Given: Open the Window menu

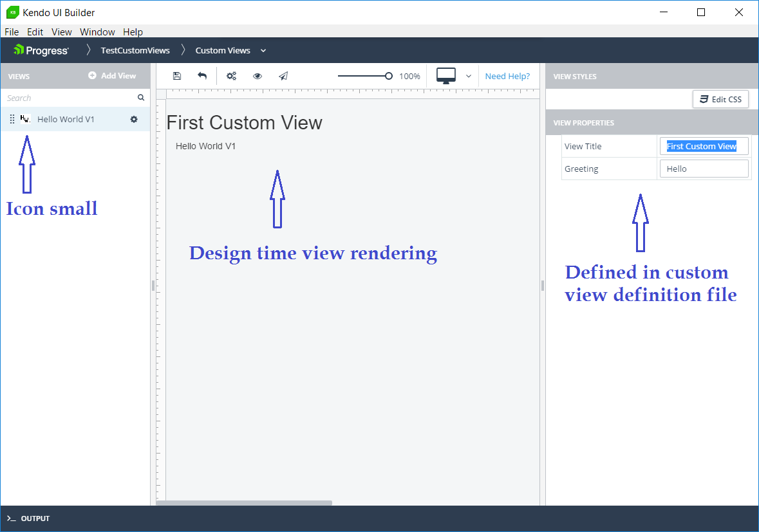Looking at the screenshot, I should coord(97,32).
